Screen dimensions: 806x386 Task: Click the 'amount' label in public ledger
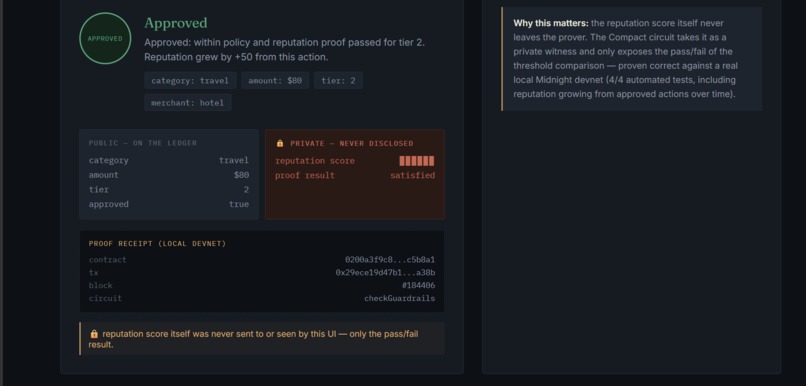point(103,175)
